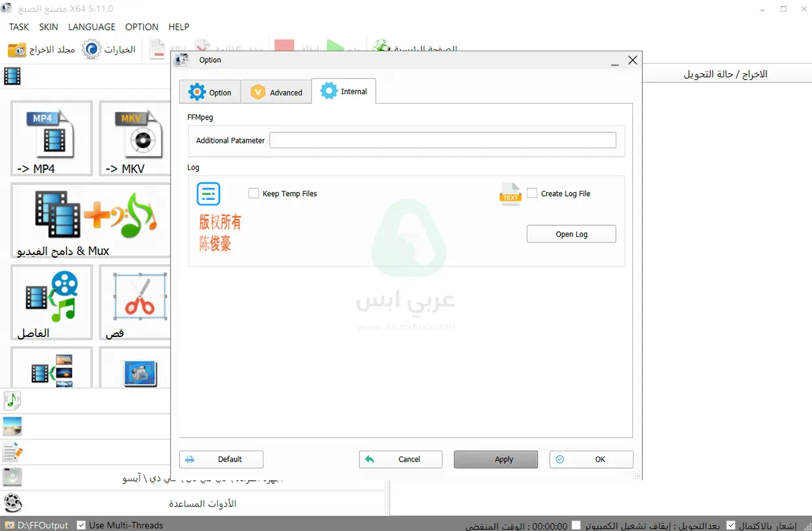812x531 pixels.
Task: Click the Additional Parameter input field
Action: pyautogui.click(x=443, y=140)
